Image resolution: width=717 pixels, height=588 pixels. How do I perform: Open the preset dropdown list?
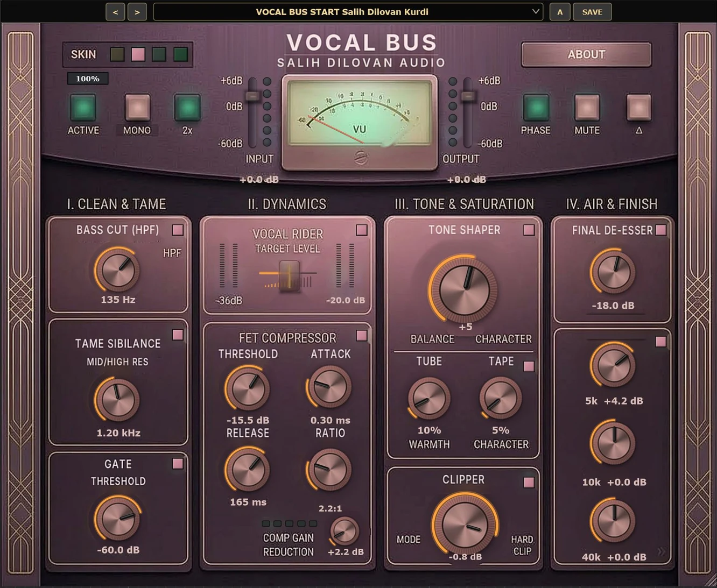tap(348, 12)
